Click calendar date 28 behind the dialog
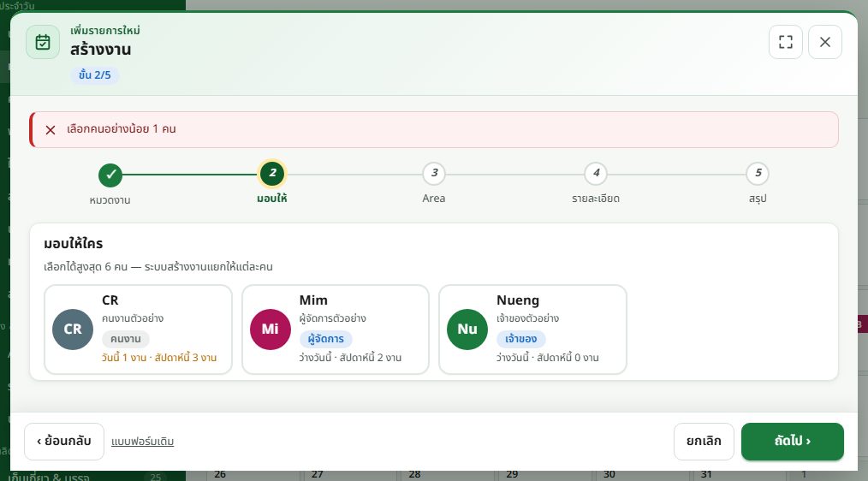The width and height of the screenshot is (868, 481). pos(414,474)
